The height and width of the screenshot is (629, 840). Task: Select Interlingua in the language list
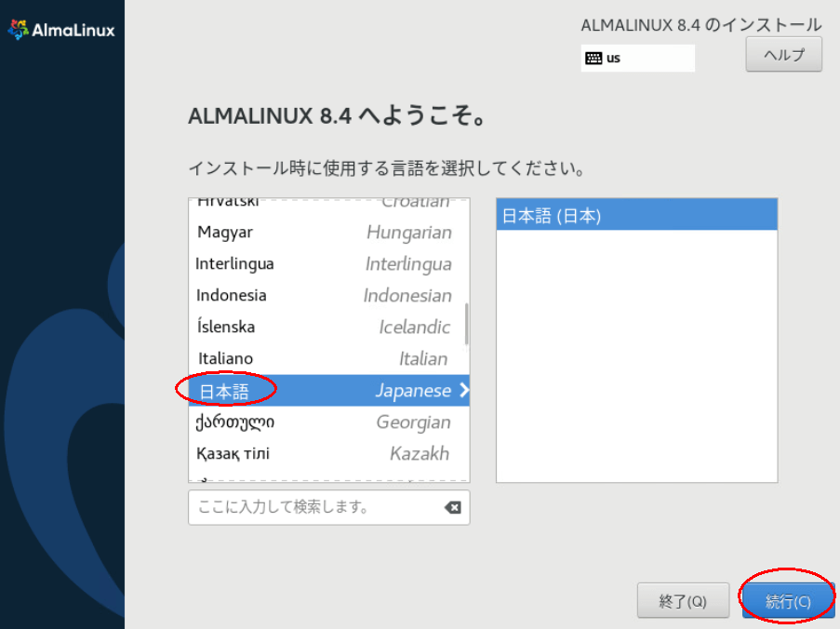click(x=329, y=264)
